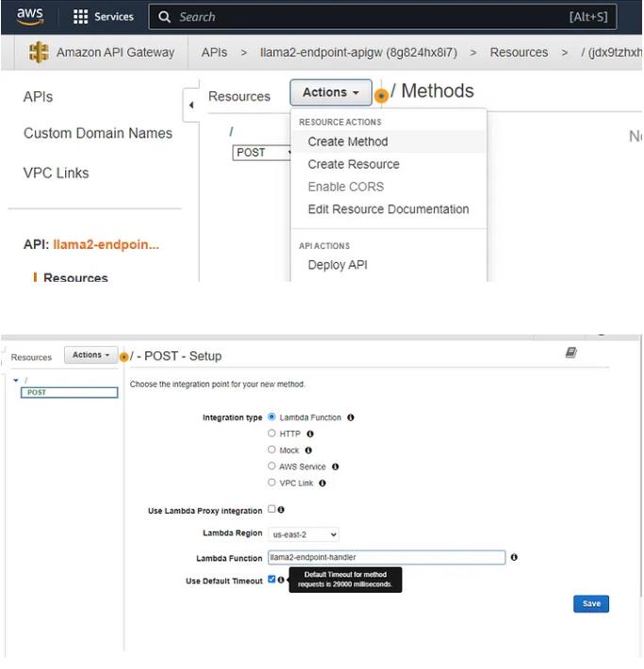
Task: Click root slash resource in lower tree
Action: pyautogui.click(x=26, y=380)
